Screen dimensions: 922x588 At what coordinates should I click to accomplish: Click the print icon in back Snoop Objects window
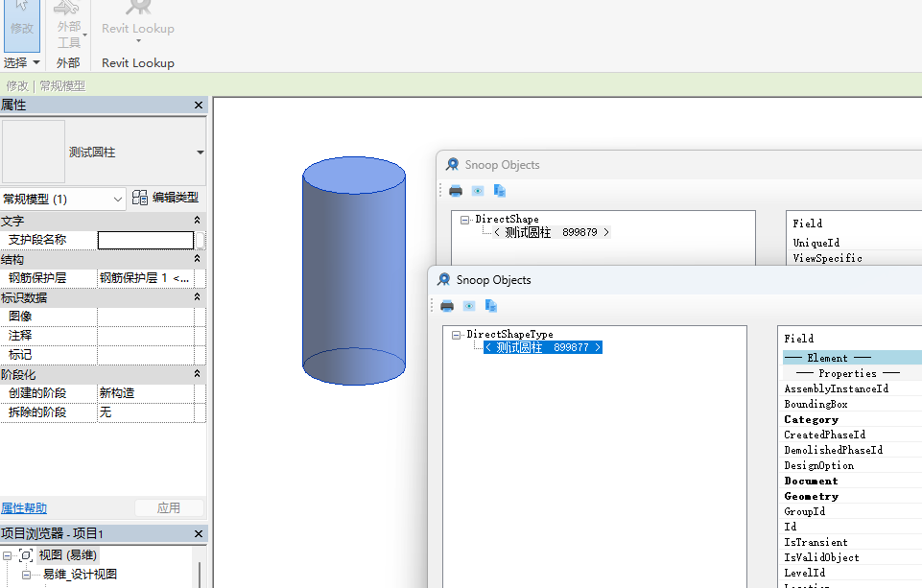[x=456, y=191]
